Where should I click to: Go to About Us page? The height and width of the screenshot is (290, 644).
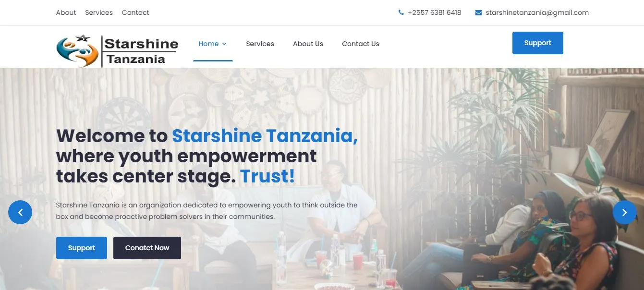[x=308, y=44]
